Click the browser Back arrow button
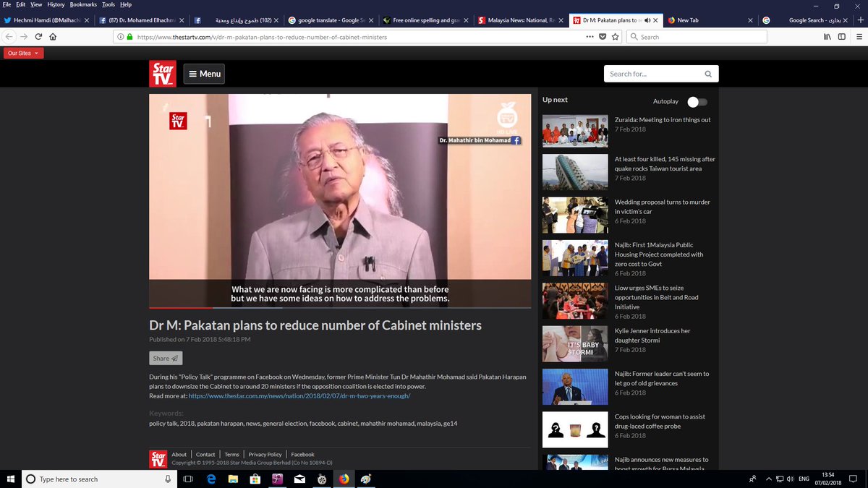The width and height of the screenshot is (868, 488). tap(9, 36)
